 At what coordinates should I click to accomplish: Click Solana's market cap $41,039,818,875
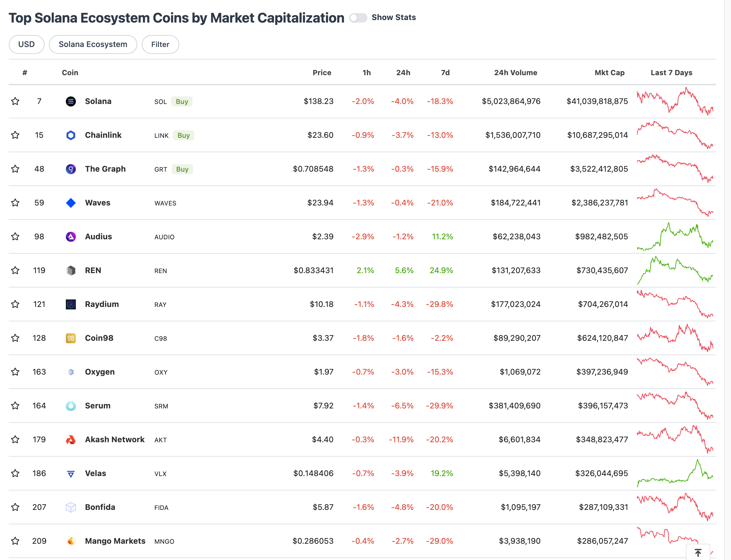[597, 101]
